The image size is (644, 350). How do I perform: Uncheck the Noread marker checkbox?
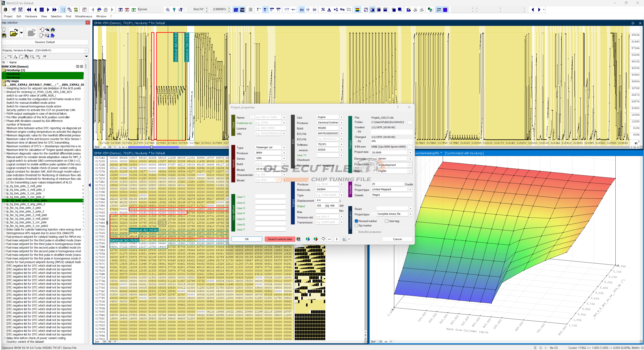click(356, 221)
